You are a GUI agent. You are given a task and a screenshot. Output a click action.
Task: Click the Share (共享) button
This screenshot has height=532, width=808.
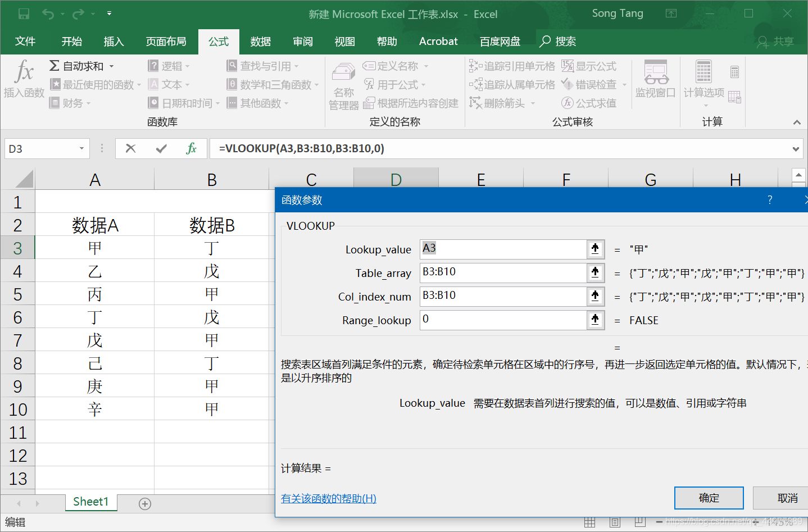point(776,42)
